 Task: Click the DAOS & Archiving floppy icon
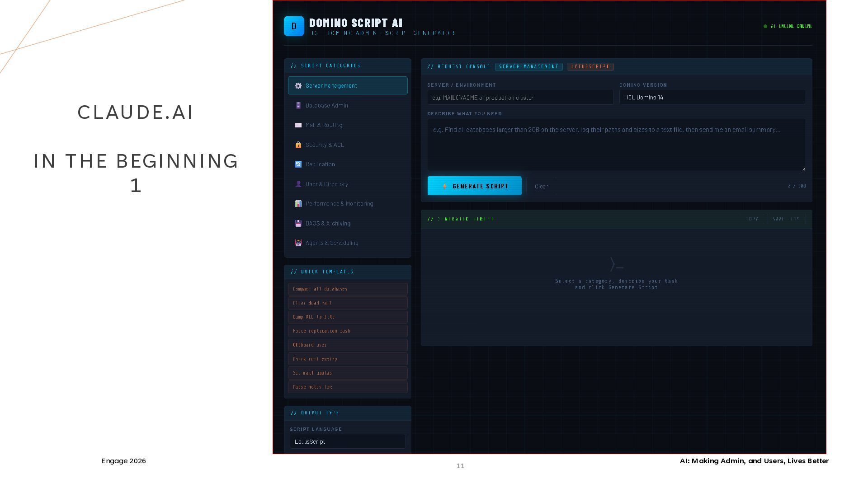(x=298, y=223)
